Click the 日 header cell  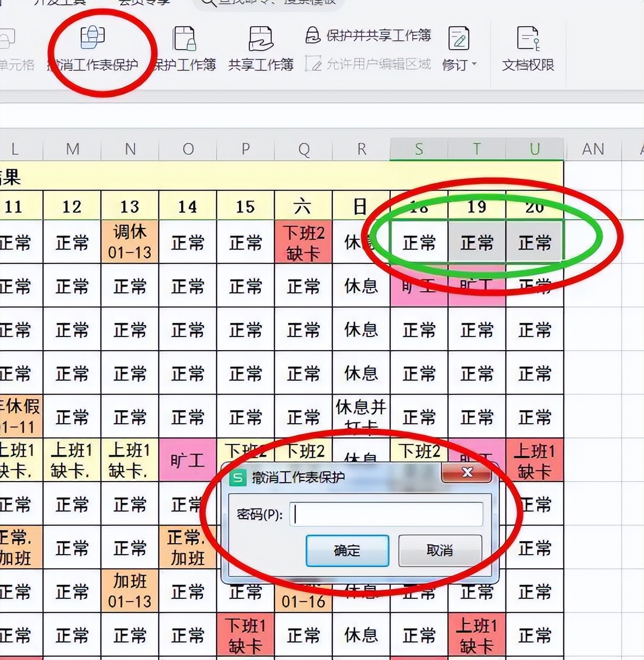361,206
